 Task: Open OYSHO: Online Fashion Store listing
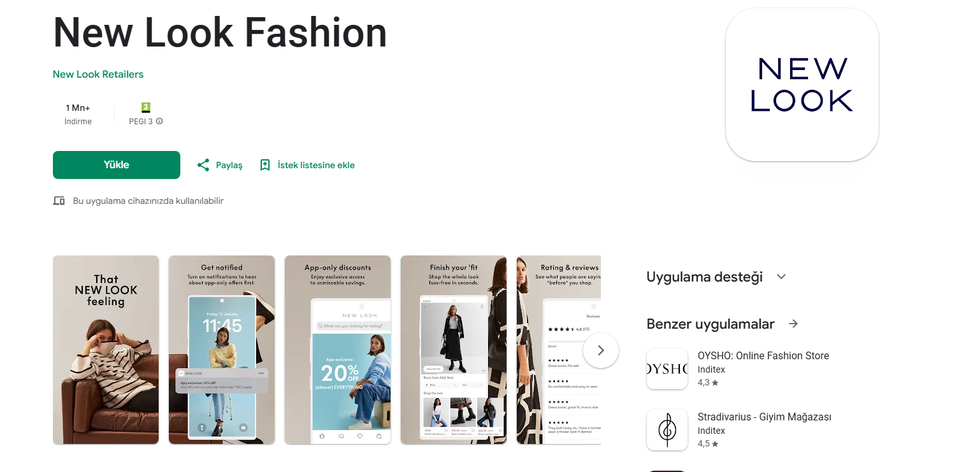[x=763, y=356]
